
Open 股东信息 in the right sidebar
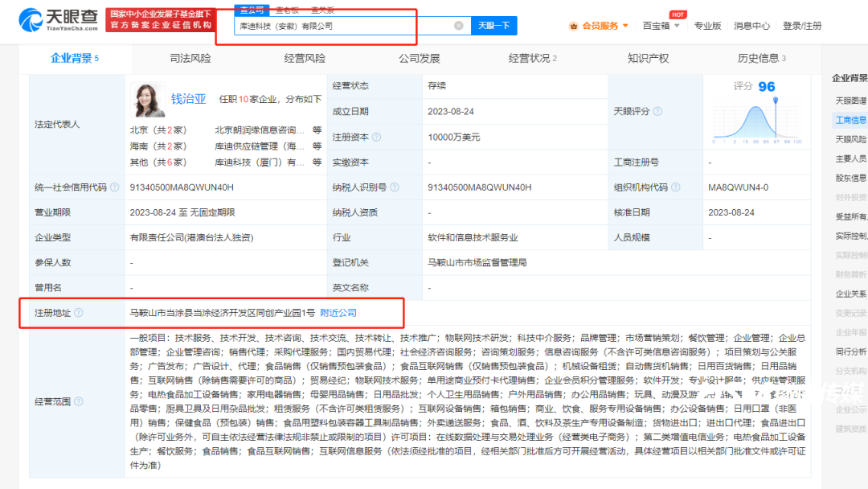click(851, 178)
